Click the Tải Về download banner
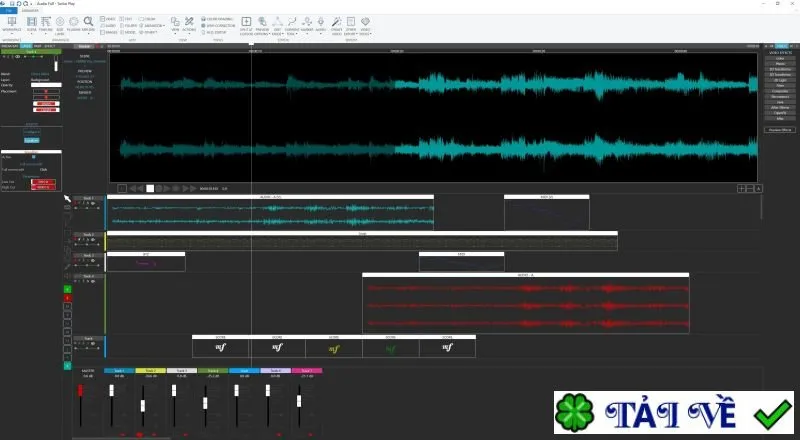The height and width of the screenshot is (440, 800). [673, 412]
